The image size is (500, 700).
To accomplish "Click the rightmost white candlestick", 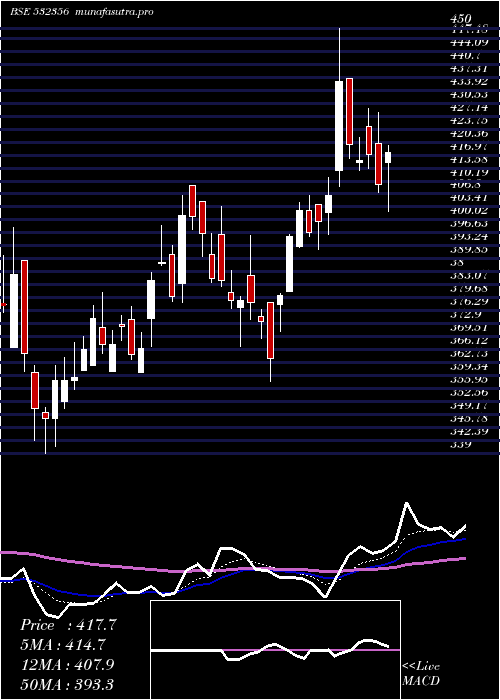I will (x=388, y=158).
